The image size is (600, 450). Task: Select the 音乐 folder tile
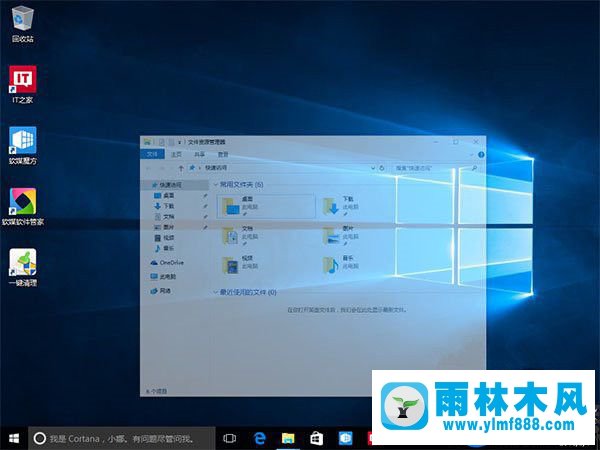point(342,265)
